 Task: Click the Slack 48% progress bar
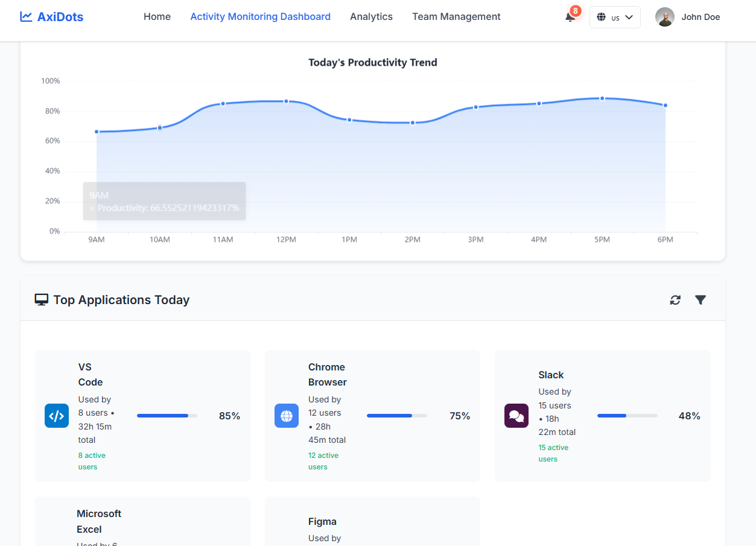point(627,416)
